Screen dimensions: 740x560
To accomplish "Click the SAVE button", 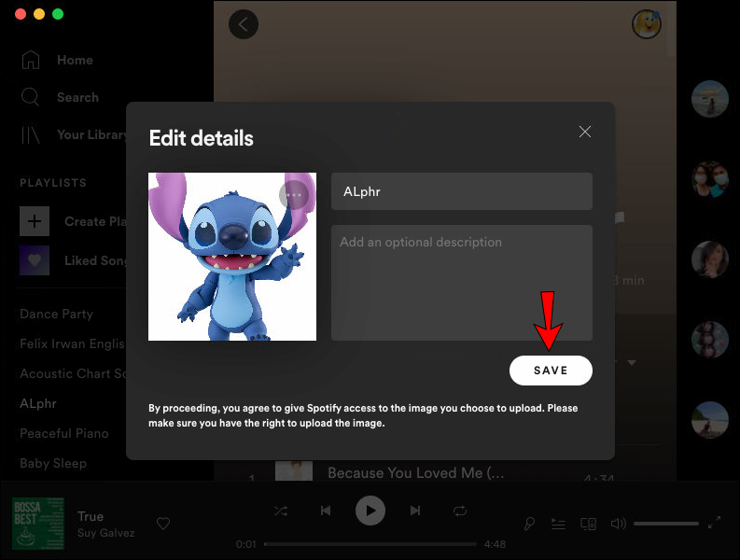I will 551,371.
